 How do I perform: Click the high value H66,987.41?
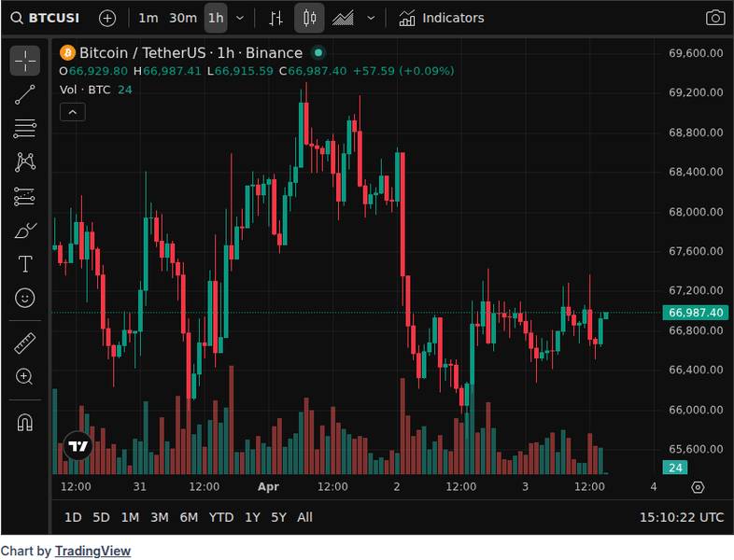point(167,71)
